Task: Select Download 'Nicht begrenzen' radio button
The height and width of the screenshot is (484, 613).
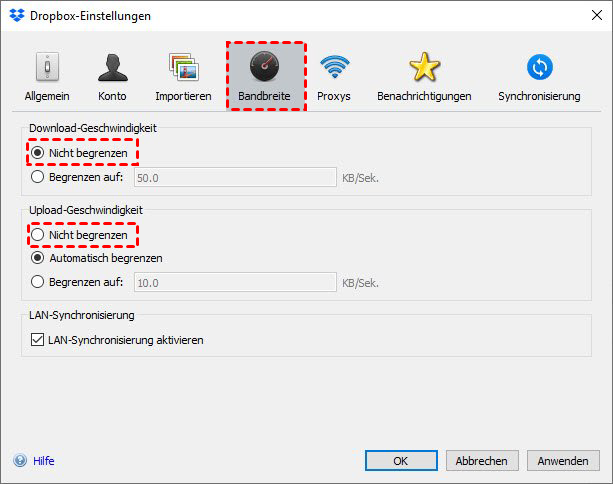Action: [38, 152]
